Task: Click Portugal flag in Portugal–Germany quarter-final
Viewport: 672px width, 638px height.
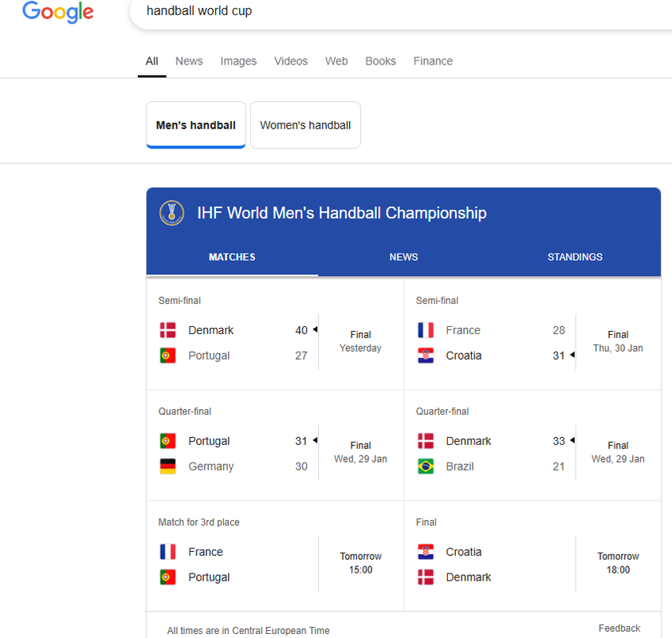Action: click(167, 441)
